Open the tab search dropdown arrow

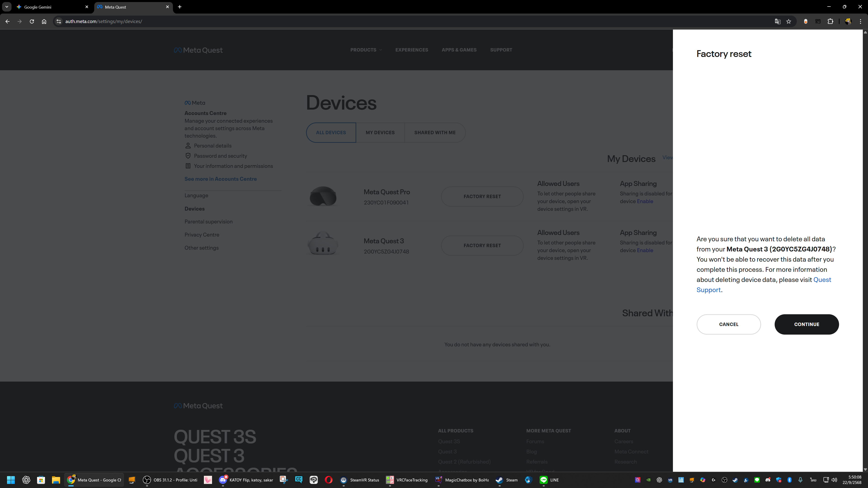pyautogui.click(x=6, y=7)
